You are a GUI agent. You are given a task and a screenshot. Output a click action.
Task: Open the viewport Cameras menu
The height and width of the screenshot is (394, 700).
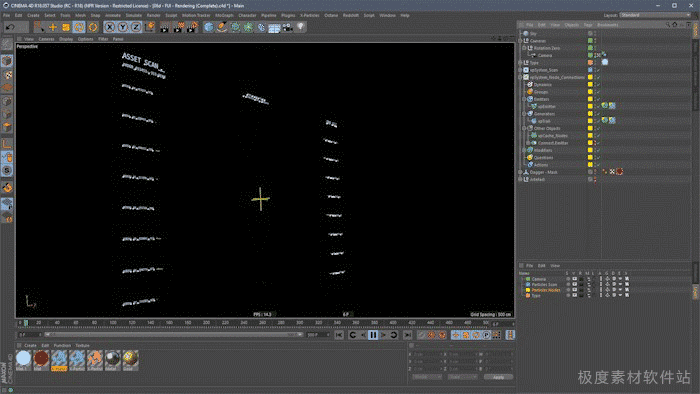[x=46, y=39]
